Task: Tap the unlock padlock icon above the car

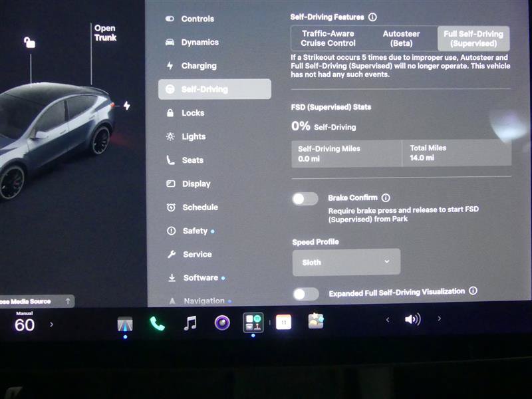Action: click(29, 43)
